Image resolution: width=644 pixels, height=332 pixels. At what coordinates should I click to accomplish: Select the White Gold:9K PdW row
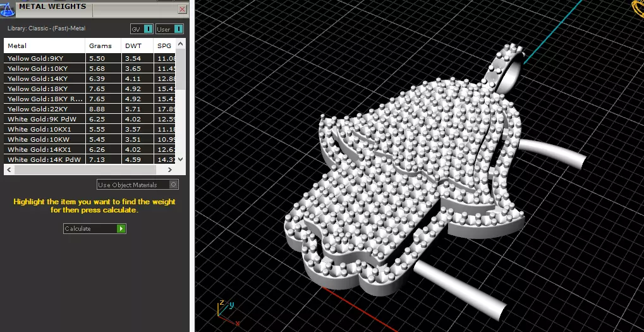90,119
